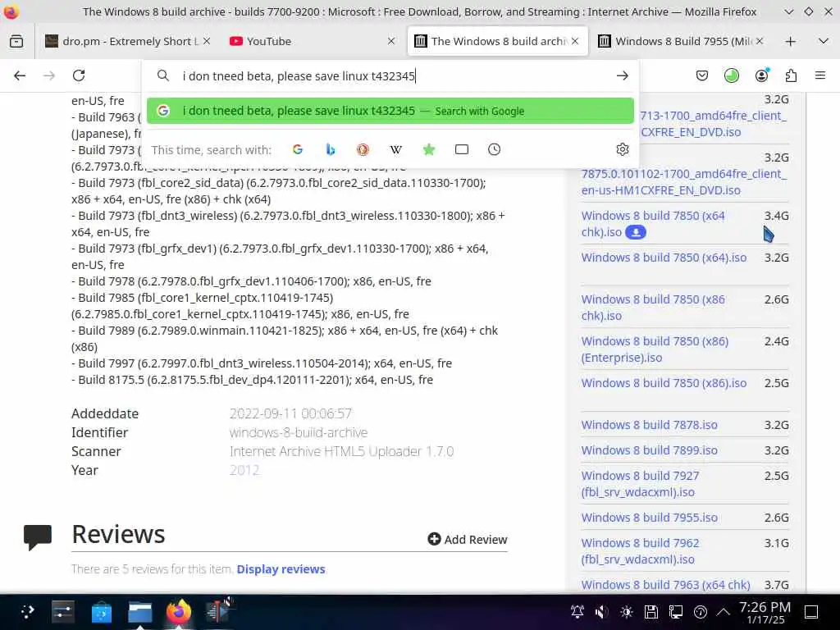Open Windows 8 build 7850 (x64 chk).iso link
Viewport: 840px width, 630px height.
(x=652, y=224)
